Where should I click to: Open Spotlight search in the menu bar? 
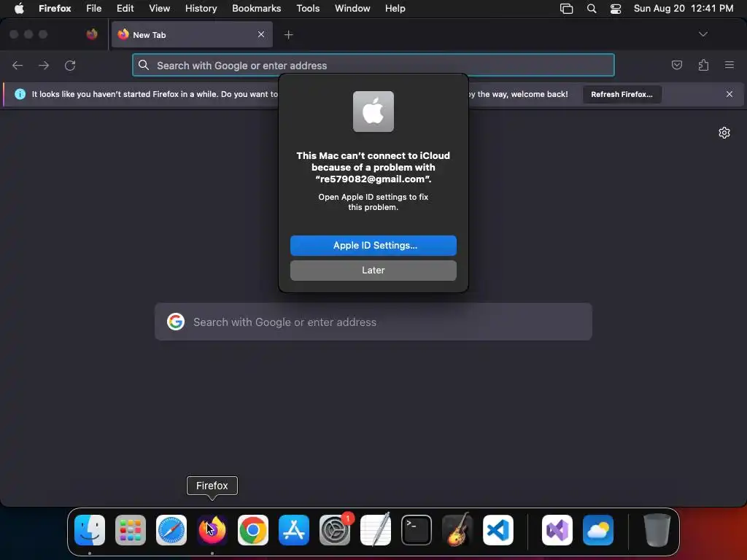591,9
